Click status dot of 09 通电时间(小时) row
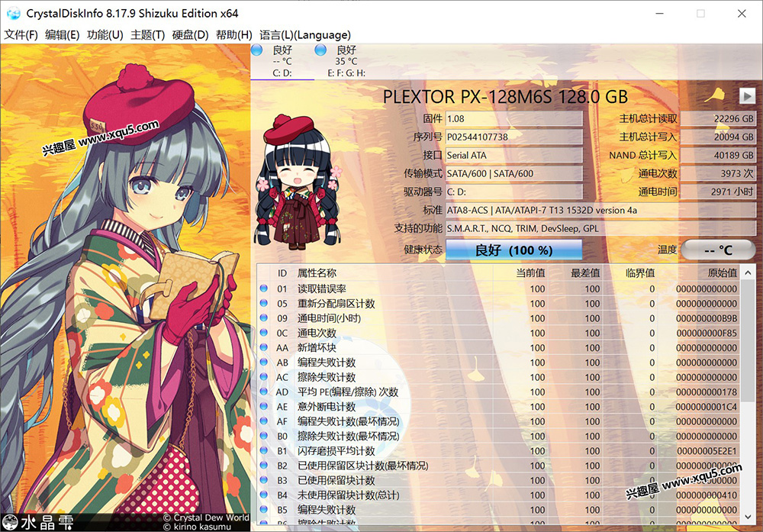The height and width of the screenshot is (532, 763). (264, 318)
